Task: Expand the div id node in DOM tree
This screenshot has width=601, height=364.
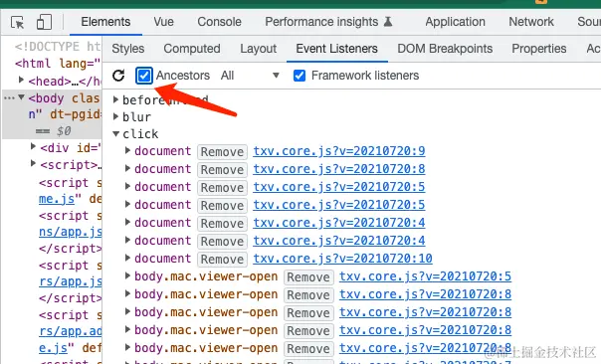Action: pyautogui.click(x=34, y=146)
